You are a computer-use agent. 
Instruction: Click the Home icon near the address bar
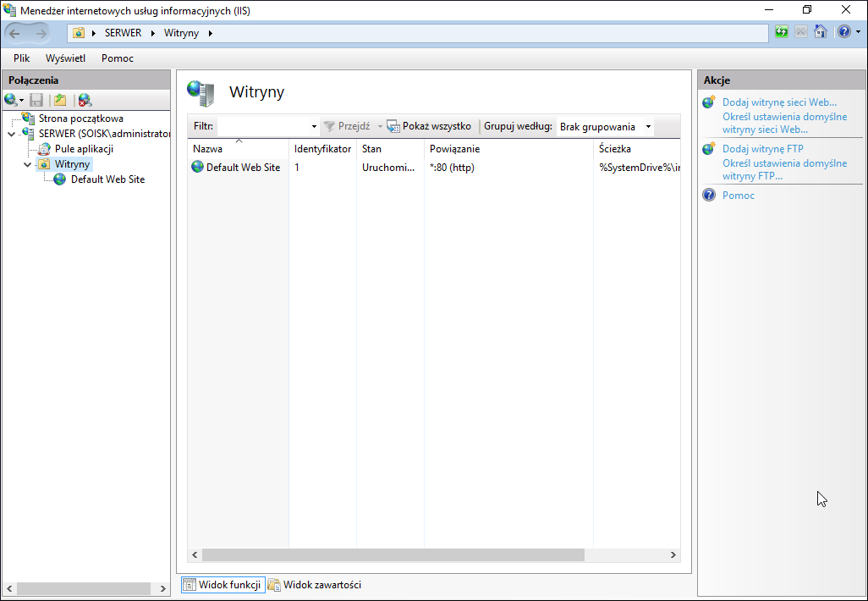[x=821, y=31]
